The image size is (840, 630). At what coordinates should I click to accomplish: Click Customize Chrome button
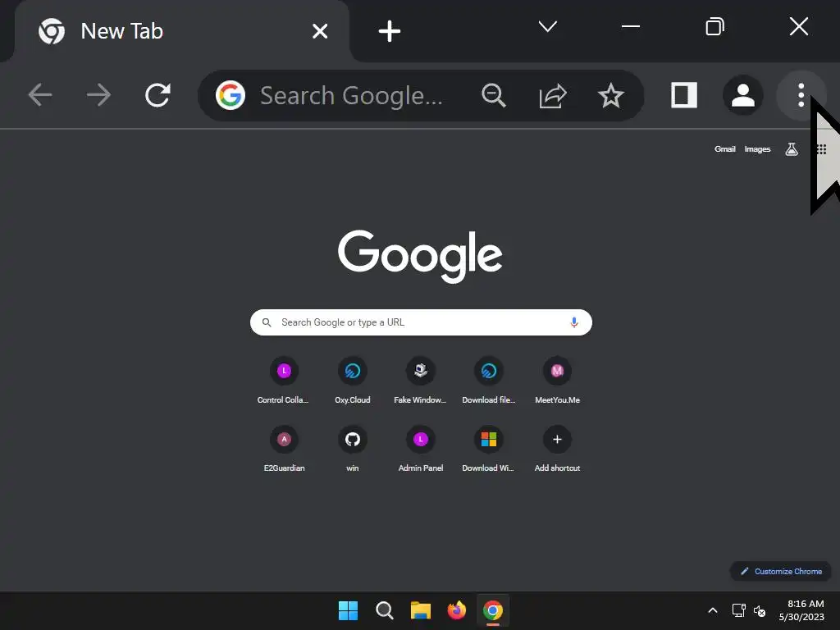[781, 571]
